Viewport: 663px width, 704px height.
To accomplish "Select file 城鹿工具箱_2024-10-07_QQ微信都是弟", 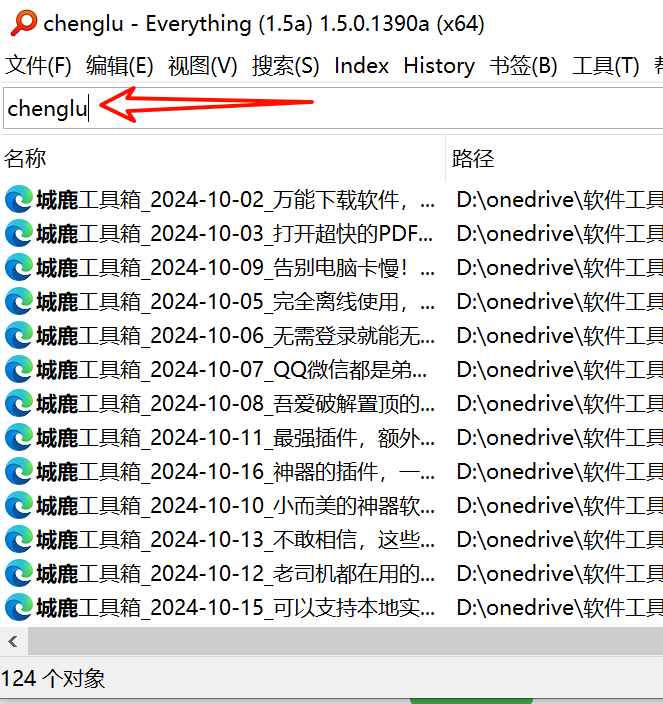I will coord(232,370).
